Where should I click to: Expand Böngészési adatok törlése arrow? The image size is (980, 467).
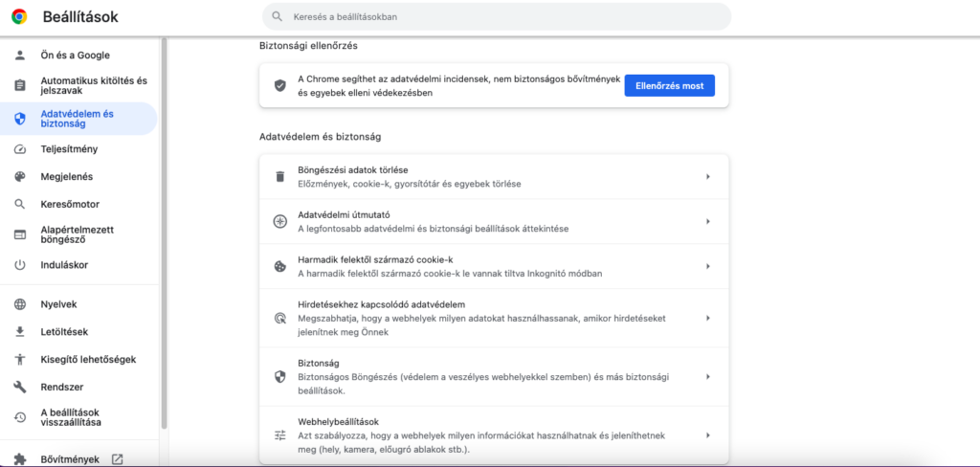[x=708, y=177]
